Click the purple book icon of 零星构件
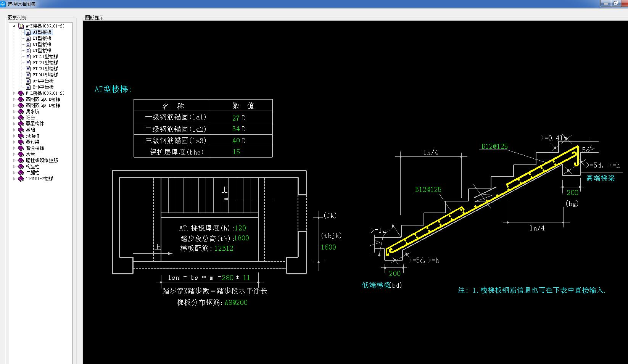 click(x=21, y=124)
